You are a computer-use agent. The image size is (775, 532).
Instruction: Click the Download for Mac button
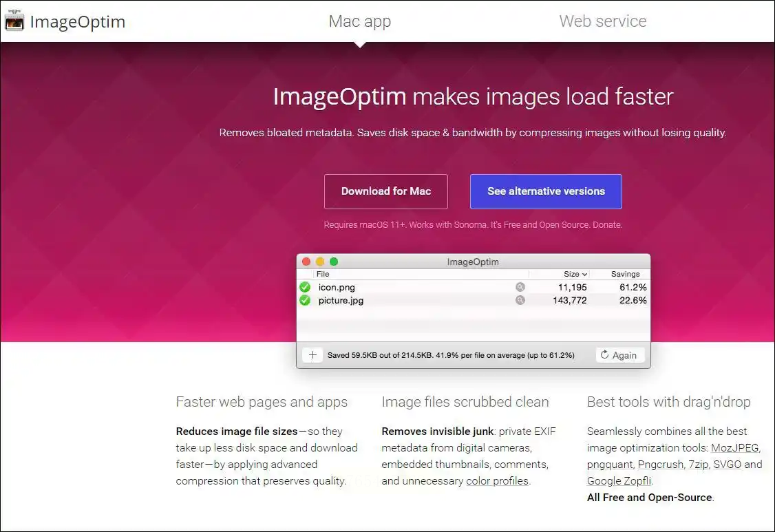[x=386, y=191]
